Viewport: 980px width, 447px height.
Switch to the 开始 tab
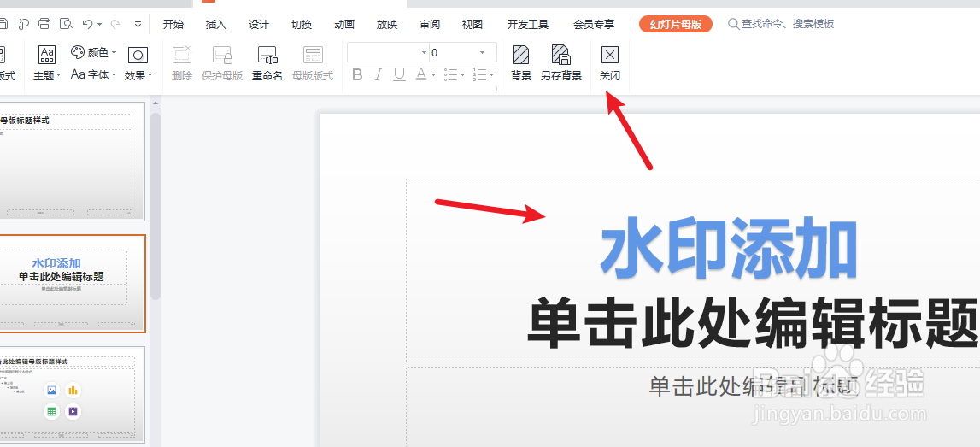[173, 25]
